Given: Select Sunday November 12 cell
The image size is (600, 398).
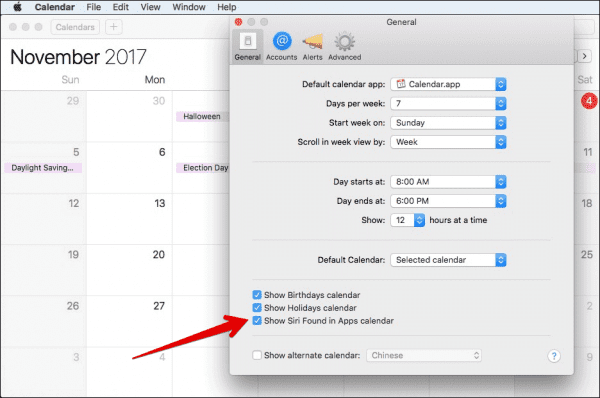Looking at the screenshot, I should tap(44, 219).
